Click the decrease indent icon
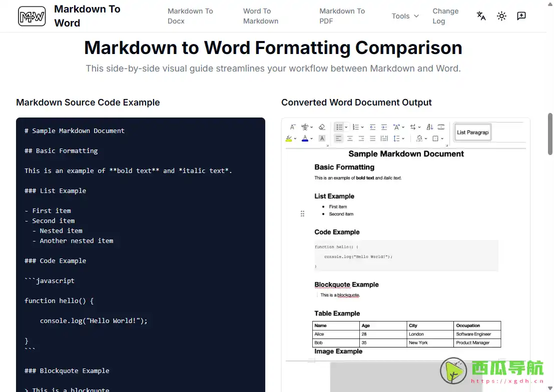554x392 pixels. [373, 127]
